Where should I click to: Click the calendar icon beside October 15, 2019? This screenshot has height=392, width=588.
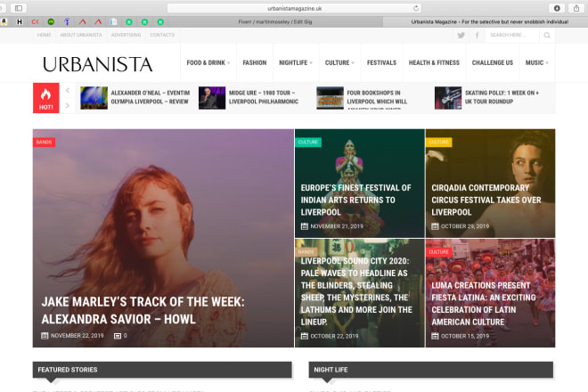click(435, 336)
